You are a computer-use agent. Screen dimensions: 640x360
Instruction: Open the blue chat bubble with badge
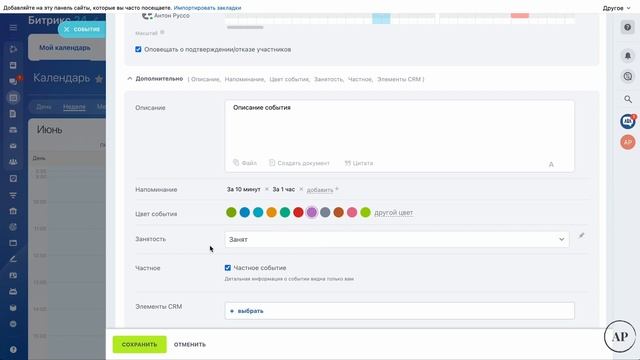(x=628, y=121)
